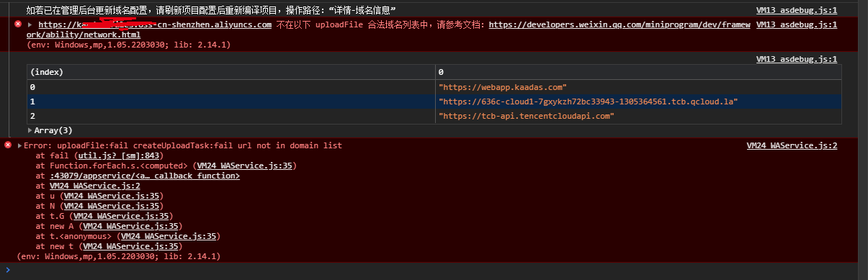Click the console prompt input line

[x=432, y=271]
